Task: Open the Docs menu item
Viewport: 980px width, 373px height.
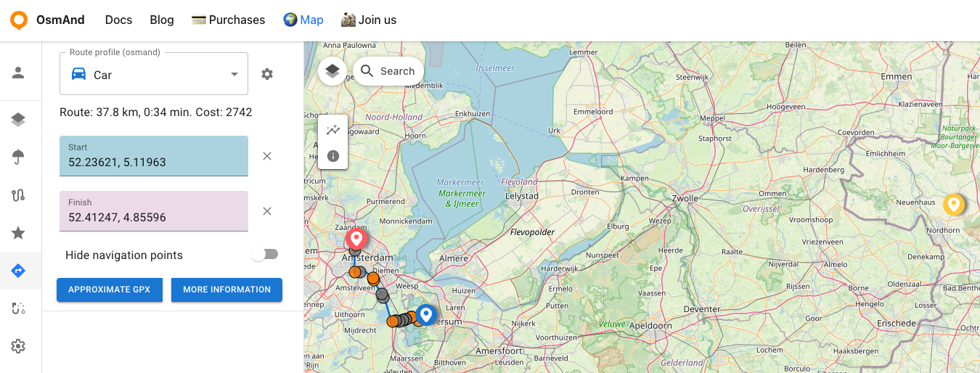Action: 118,20
